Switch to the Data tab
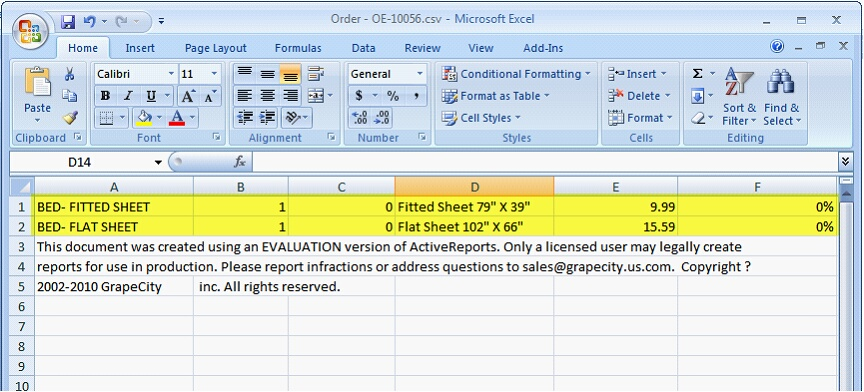The image size is (864, 392). tap(363, 49)
